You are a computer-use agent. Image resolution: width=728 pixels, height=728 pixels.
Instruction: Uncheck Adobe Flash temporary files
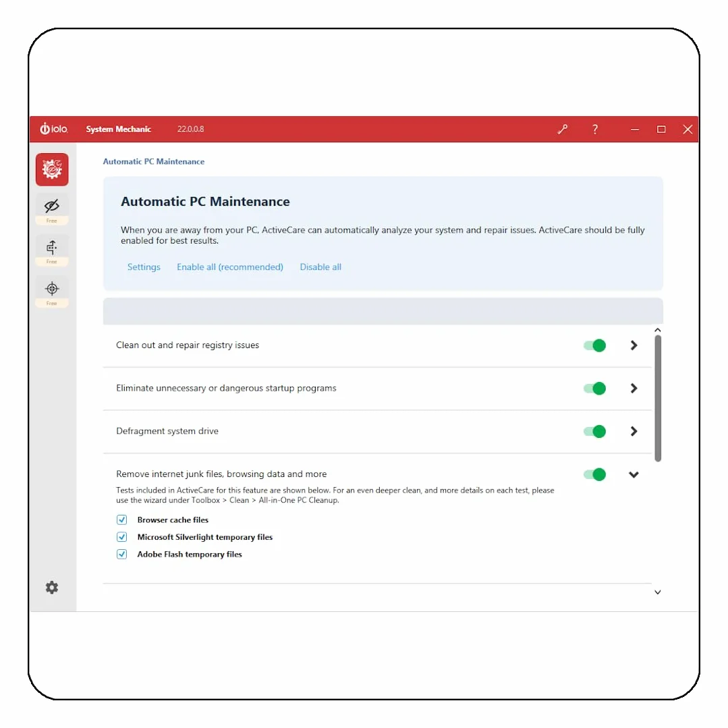[121, 554]
